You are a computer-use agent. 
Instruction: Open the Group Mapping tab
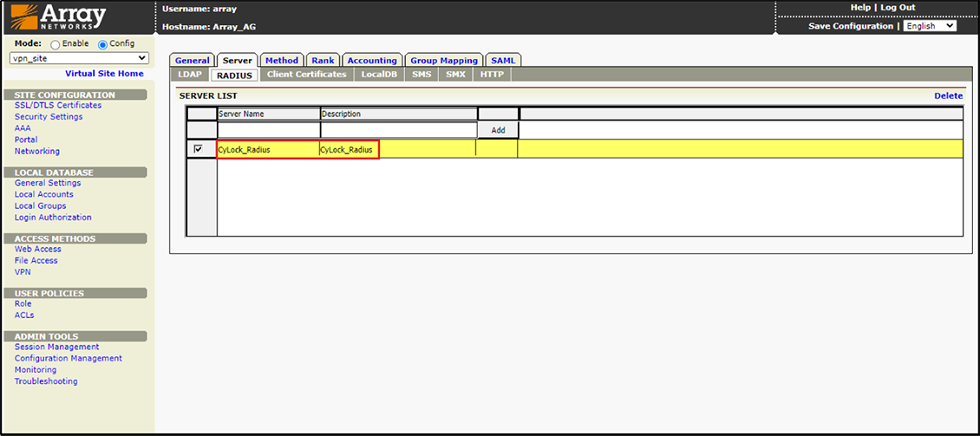point(443,61)
